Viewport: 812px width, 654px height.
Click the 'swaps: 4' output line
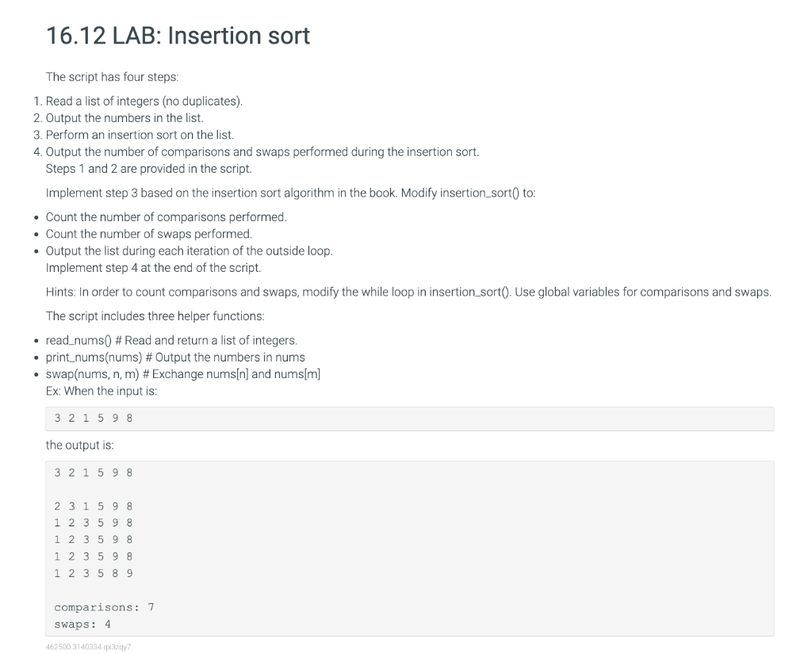[82, 624]
